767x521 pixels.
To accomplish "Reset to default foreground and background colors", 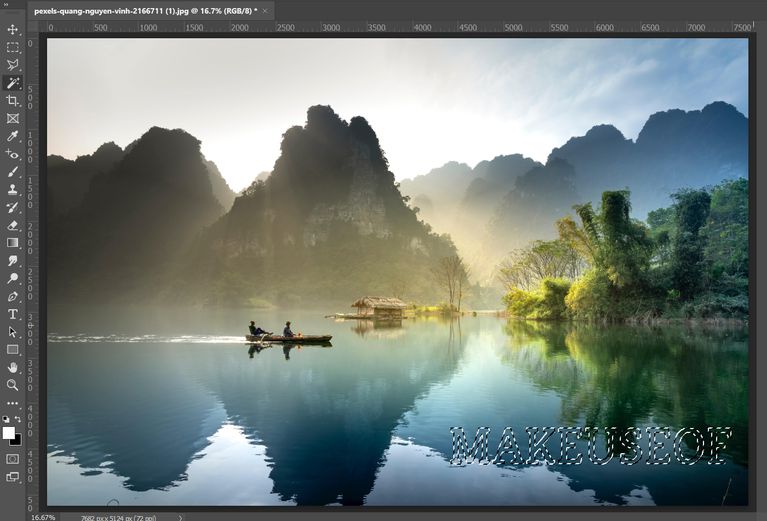I will coord(6,420).
